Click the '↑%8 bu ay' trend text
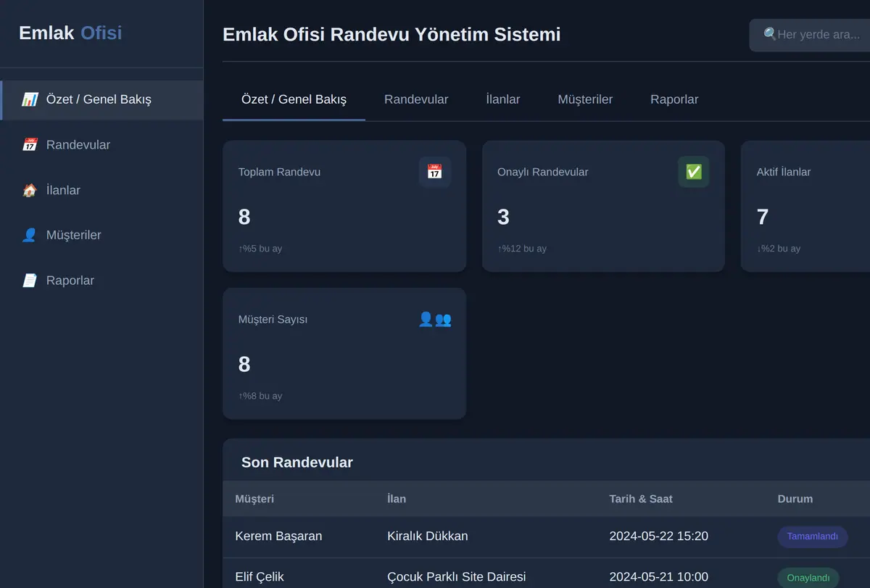Viewport: 870px width, 588px height. 260,396
